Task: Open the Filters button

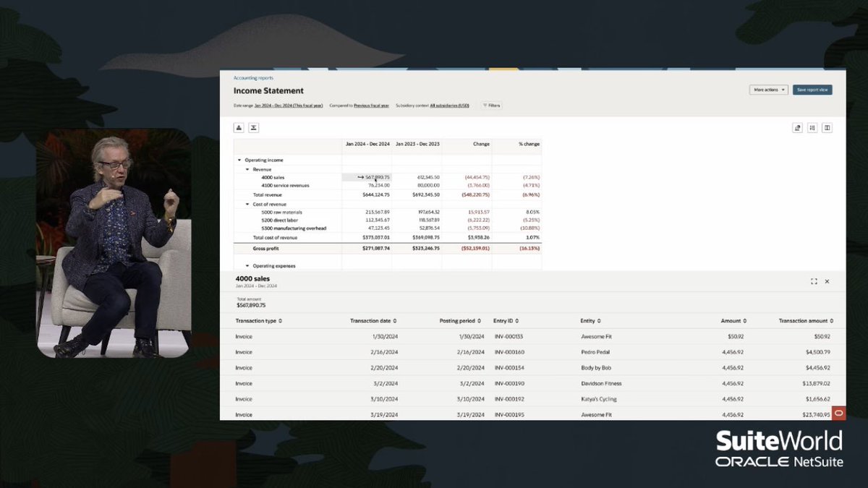Action: (491, 106)
